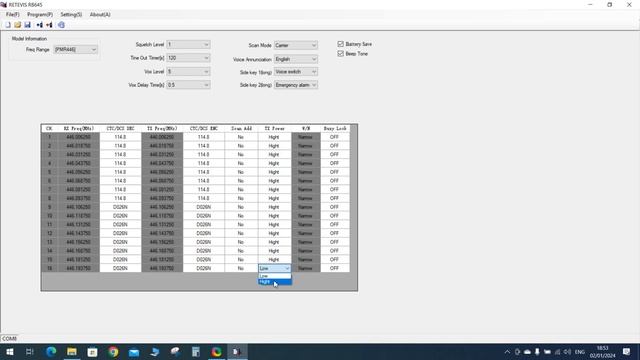The image size is (640, 360).
Task: Click channel 2 TX Power cell Hight
Action: click(274, 146)
